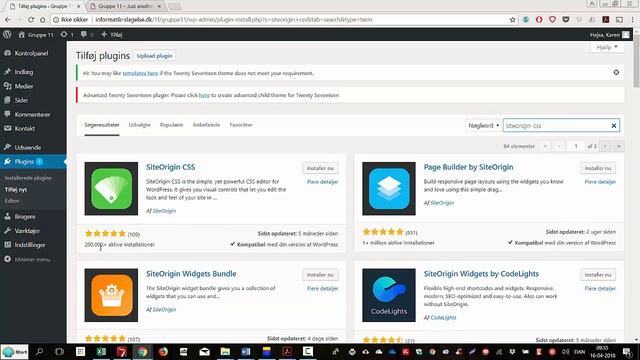
Task: Open Page Builder by SiteOrigin icon
Action: point(389,189)
